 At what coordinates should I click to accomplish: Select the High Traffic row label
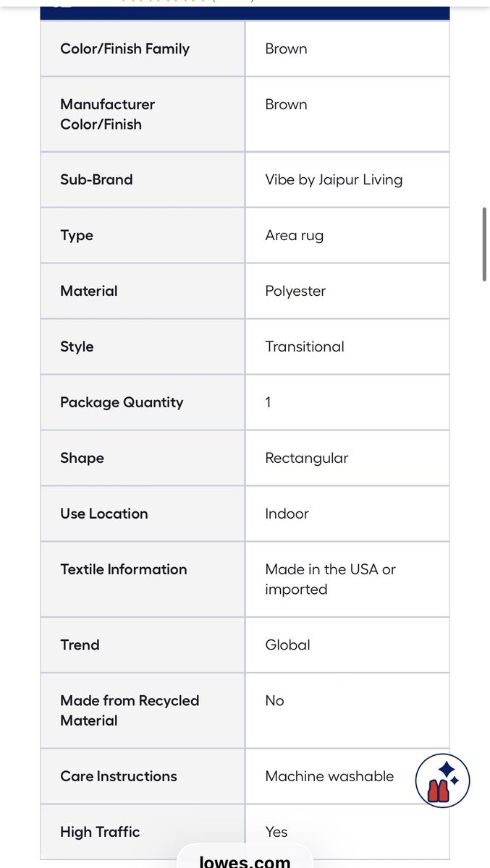[x=100, y=832]
